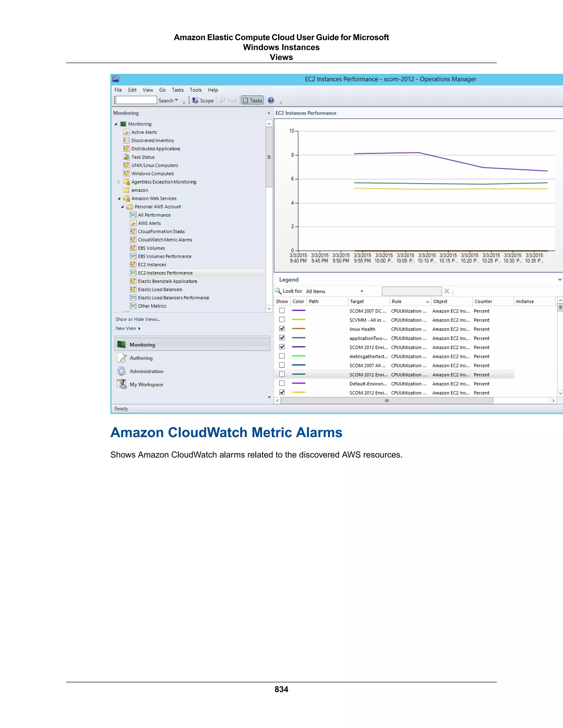Screen dimensions: 563x728
Task: Check the SCVMM - All in legend checkbox
Action: pyautogui.click(x=282, y=320)
